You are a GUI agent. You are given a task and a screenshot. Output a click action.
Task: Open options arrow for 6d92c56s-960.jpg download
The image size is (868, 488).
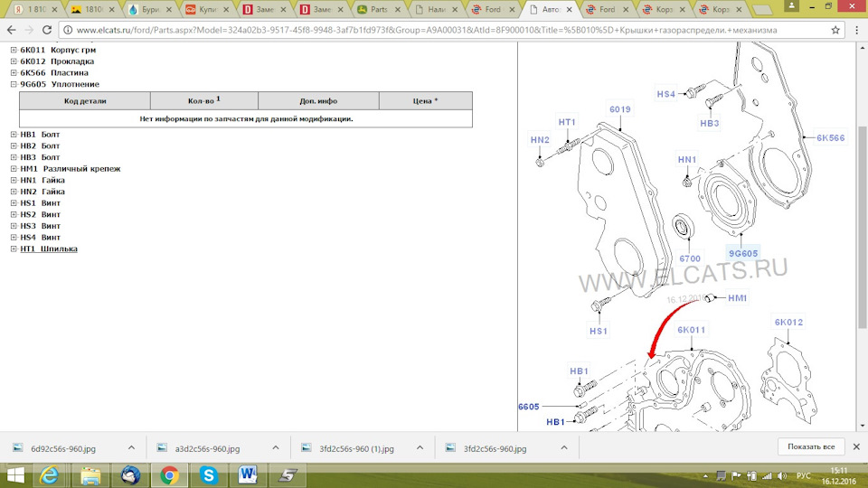(131, 447)
